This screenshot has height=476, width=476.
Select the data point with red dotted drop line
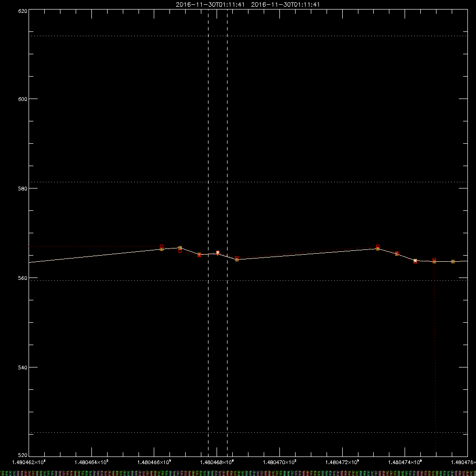(x=435, y=260)
